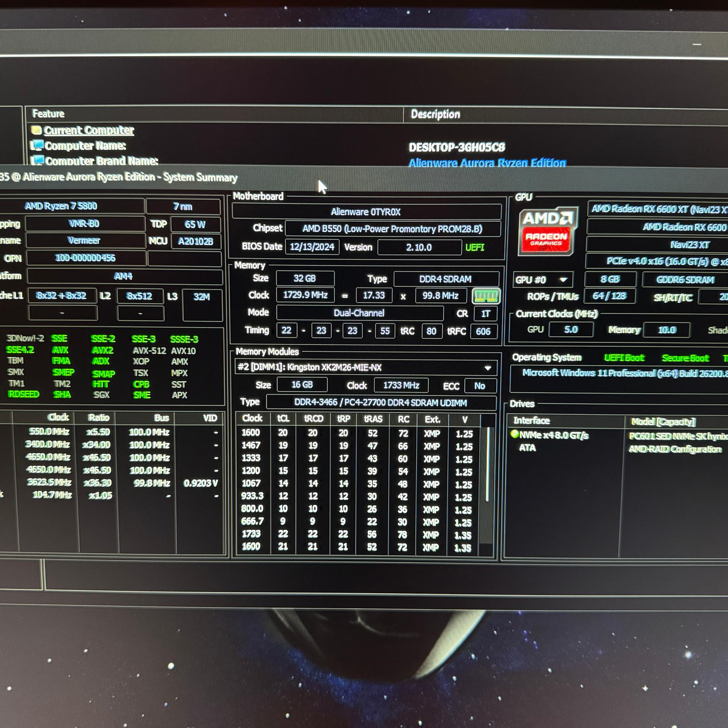Click the 80 tRC value

coord(432,332)
